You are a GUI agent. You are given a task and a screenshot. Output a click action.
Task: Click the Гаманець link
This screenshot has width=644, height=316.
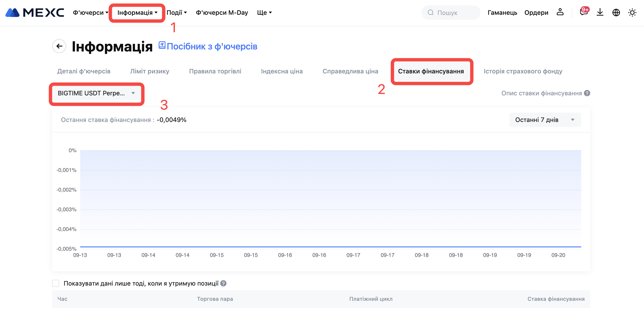pos(502,13)
